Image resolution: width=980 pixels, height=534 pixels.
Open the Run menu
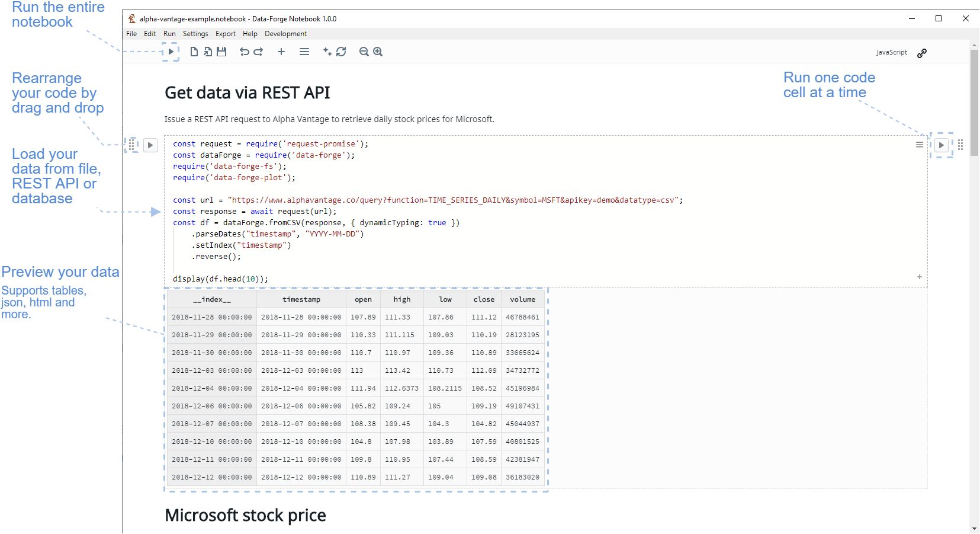pyautogui.click(x=169, y=34)
